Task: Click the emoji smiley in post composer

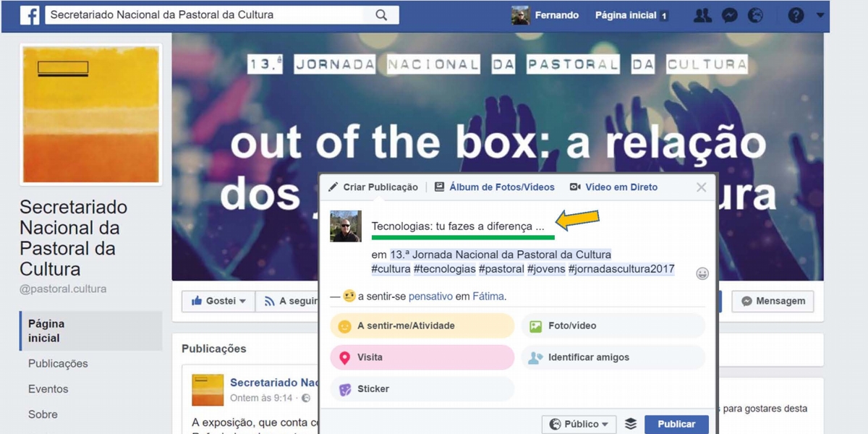Action: 702,273
